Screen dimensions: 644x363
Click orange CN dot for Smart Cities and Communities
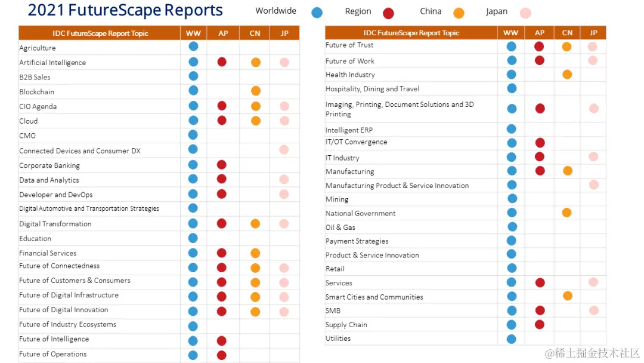tap(568, 296)
